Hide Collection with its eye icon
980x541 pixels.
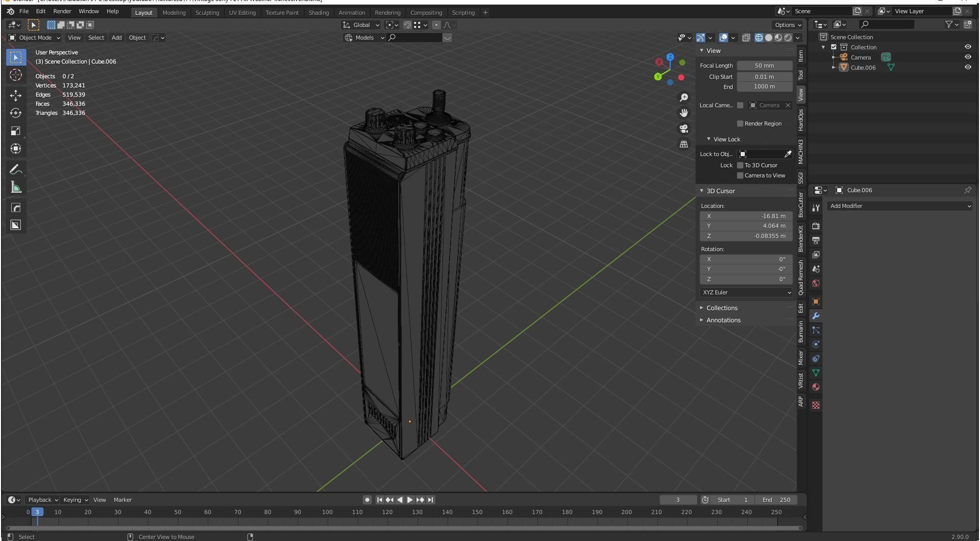(x=968, y=47)
